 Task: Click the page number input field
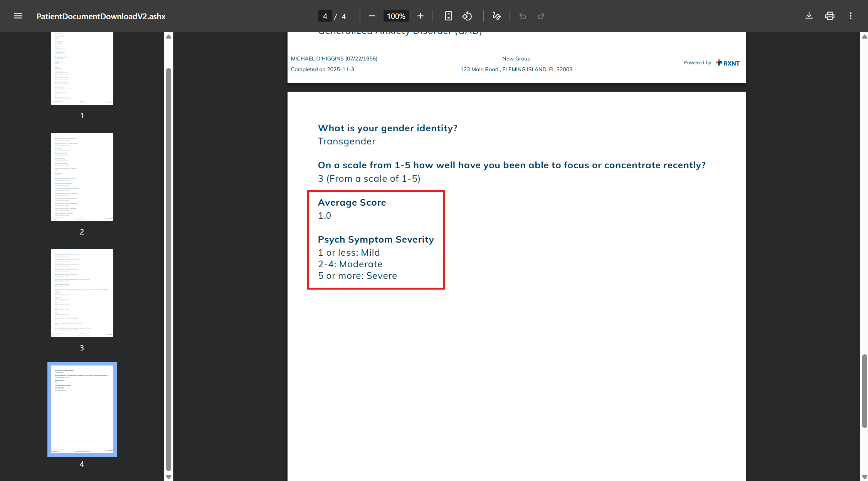click(325, 16)
